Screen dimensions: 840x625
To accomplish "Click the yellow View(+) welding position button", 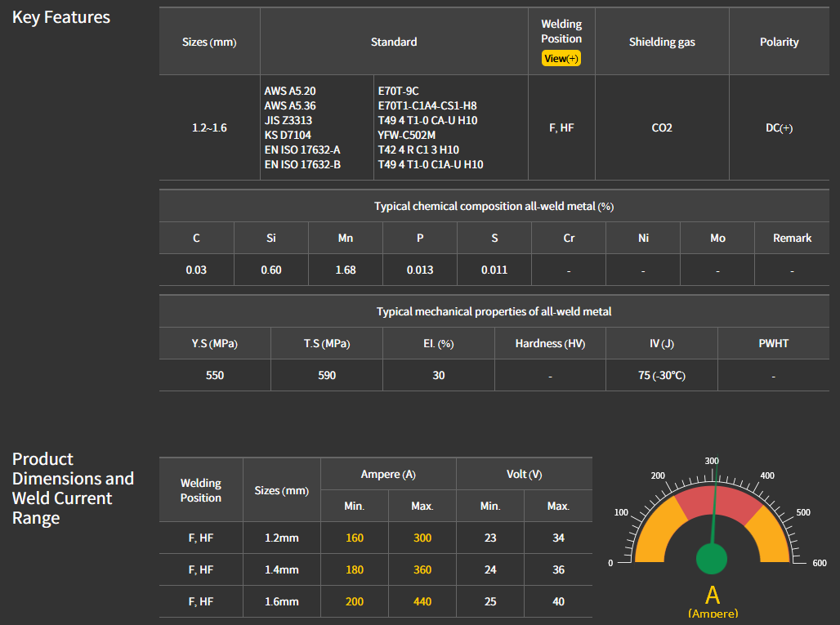I will pyautogui.click(x=561, y=59).
